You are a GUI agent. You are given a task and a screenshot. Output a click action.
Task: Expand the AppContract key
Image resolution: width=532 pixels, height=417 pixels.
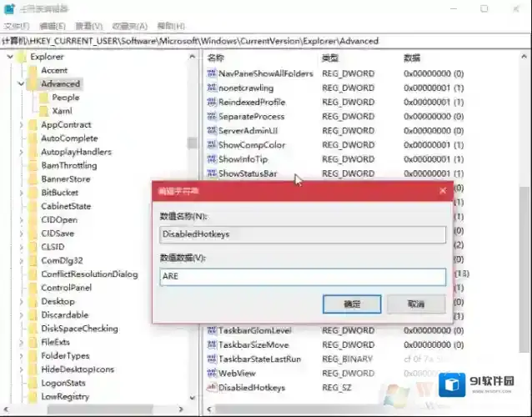21,125
